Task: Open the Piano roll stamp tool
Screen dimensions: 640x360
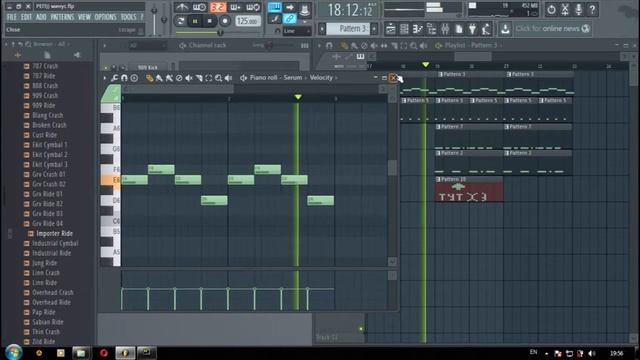Action: click(134, 78)
